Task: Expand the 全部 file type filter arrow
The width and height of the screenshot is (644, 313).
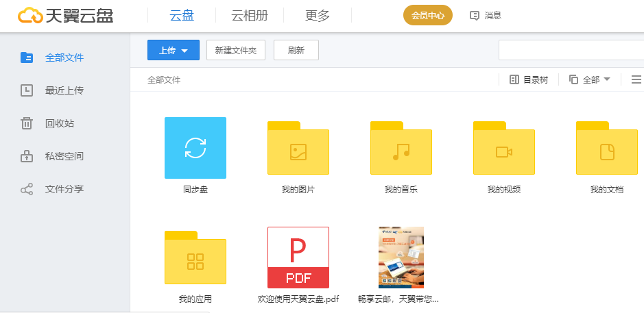Action: coord(607,79)
